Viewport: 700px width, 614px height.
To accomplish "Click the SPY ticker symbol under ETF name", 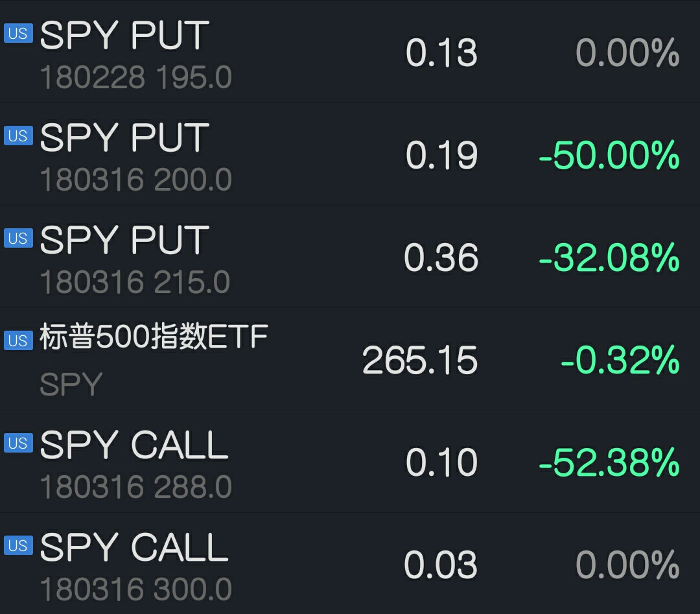I will [x=71, y=384].
